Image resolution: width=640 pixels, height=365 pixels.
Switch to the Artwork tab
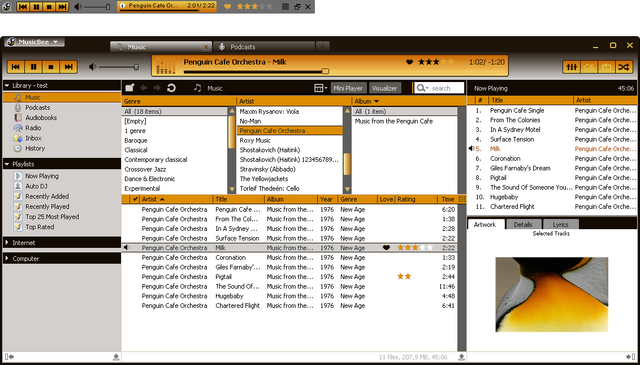(485, 225)
